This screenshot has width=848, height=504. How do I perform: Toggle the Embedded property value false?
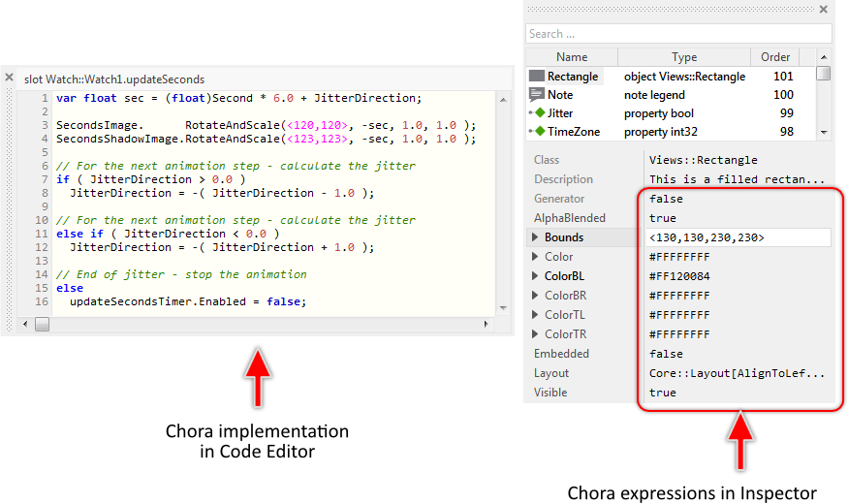tap(666, 354)
